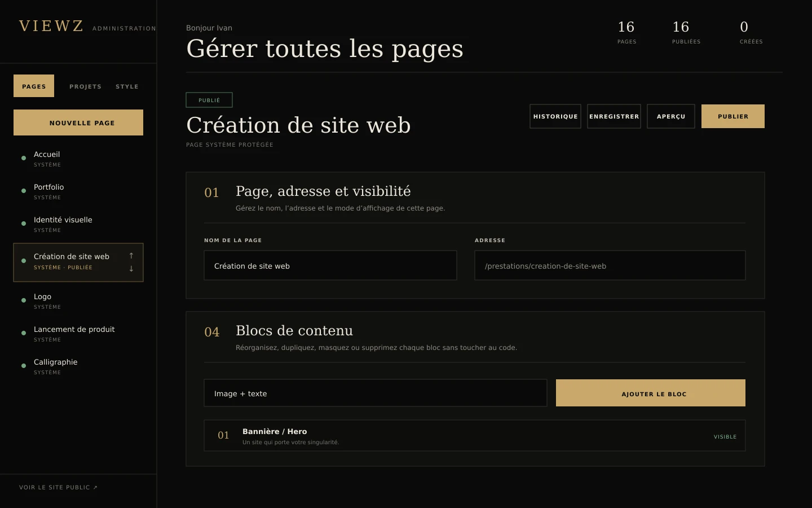Select the Portfolio page in sidebar
812x508 pixels.
coord(78,191)
